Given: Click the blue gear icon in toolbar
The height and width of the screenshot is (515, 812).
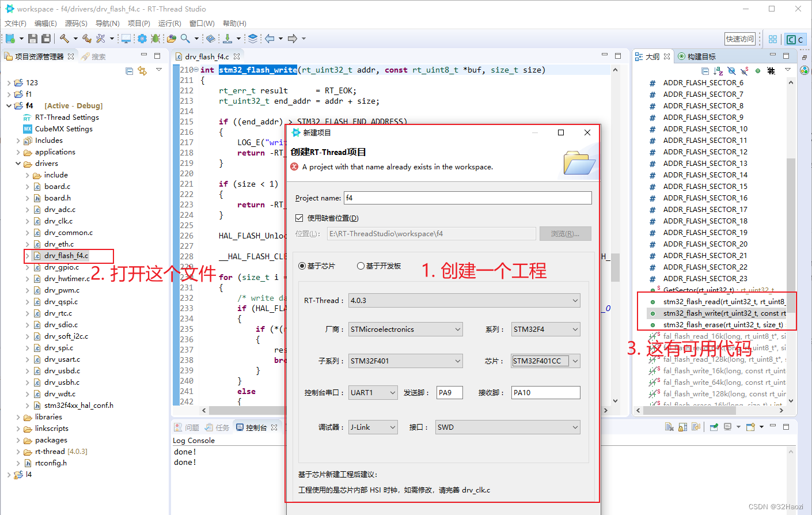Looking at the screenshot, I should click(142, 39).
